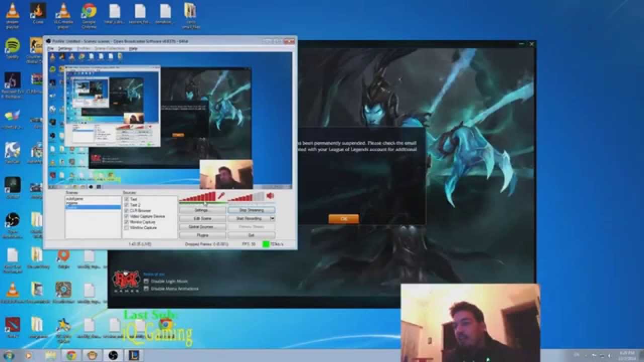
Task: Check Disable Login Music in League client
Action: [146, 281]
